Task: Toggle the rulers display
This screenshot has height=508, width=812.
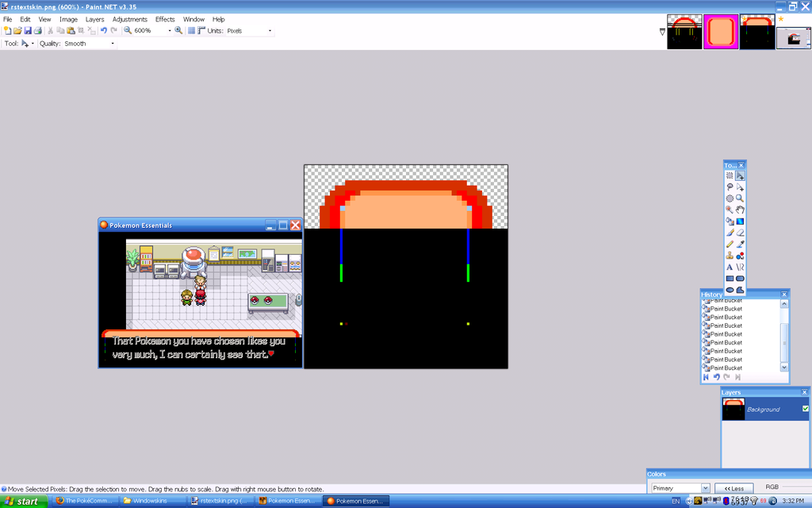Action: coord(201,31)
